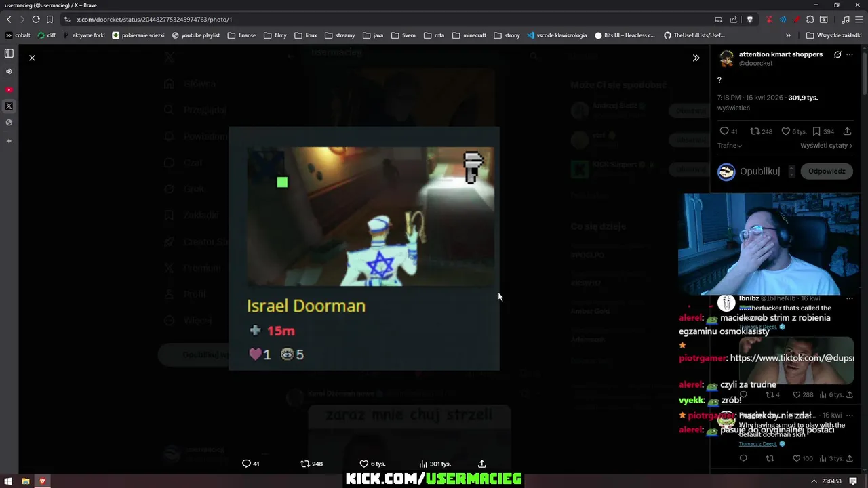Image resolution: width=868 pixels, height=488 pixels.
Task: Repost the tweet showing 248 in side panel
Action: click(761, 131)
